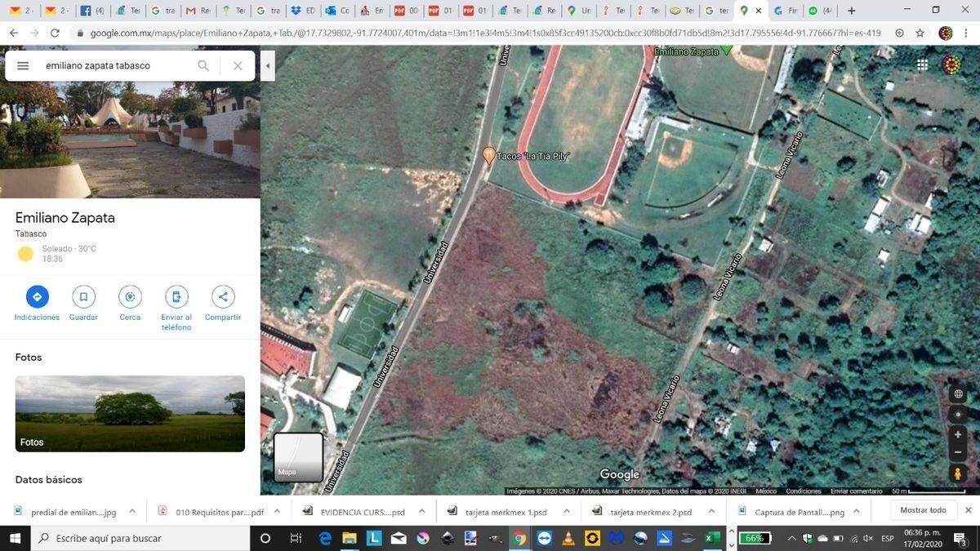Image resolution: width=980 pixels, height=551 pixels.
Task: Expand 010 Requisitos par....pdf download options
Action: 277,512
